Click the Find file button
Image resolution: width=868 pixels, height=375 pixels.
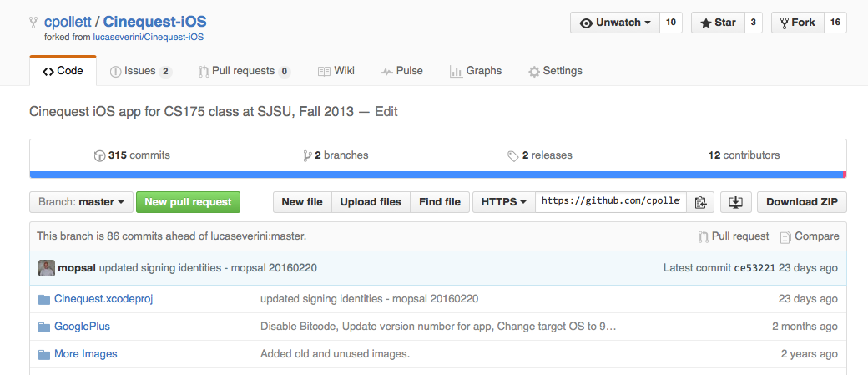pos(440,202)
